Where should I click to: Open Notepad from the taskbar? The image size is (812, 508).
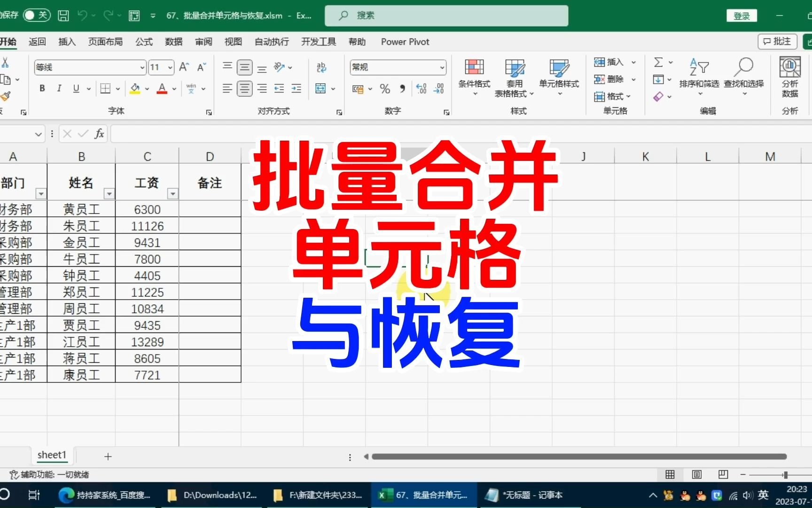point(524,495)
